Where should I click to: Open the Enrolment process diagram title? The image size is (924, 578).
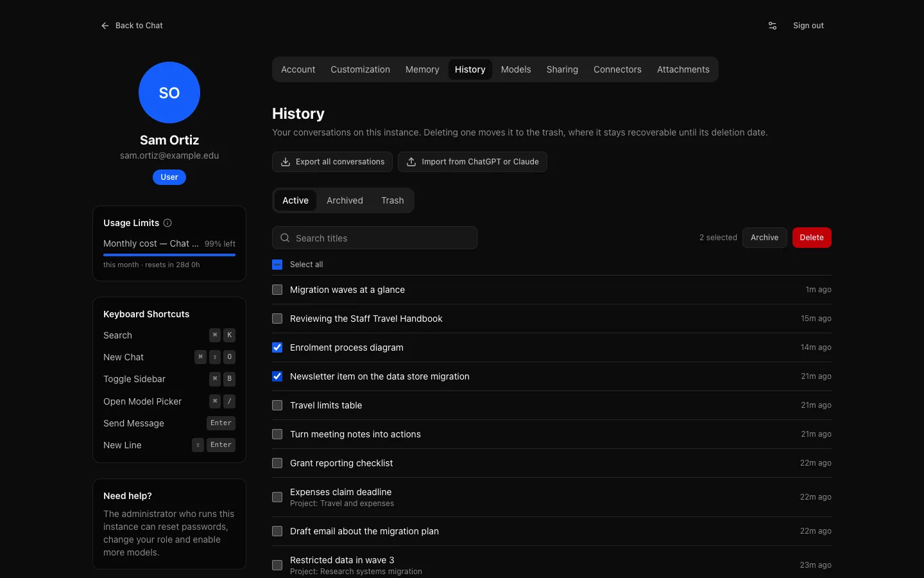tap(346, 347)
